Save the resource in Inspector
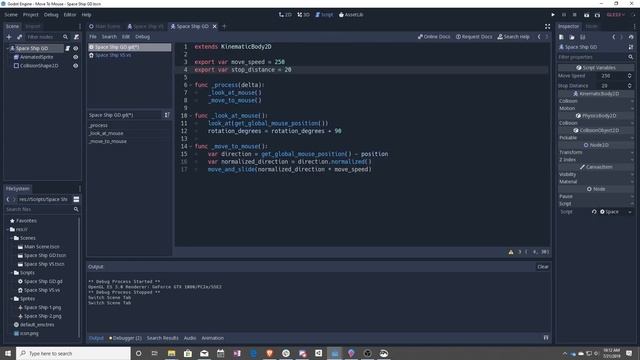640x360 pixels. click(x=582, y=37)
